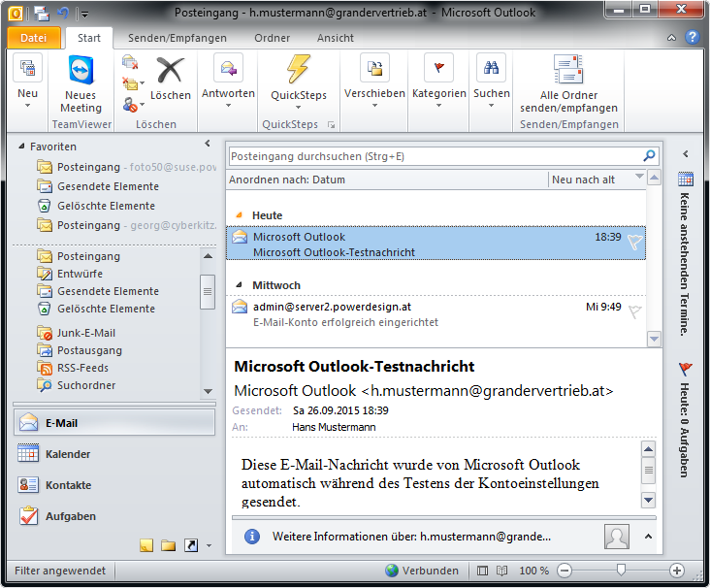
Task: Open the Kalender navigation button
Action: 68,454
